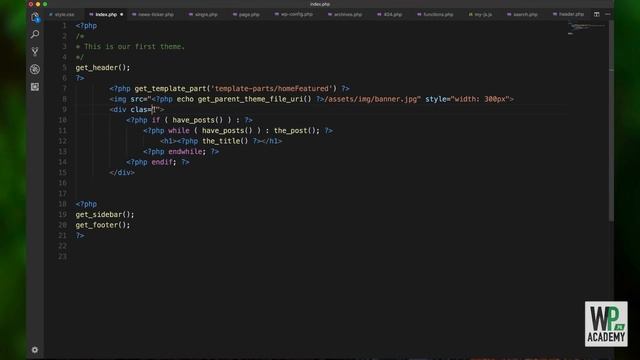Click the vertical editor scrollbar
The width and height of the screenshot is (640, 360).
point(611,120)
